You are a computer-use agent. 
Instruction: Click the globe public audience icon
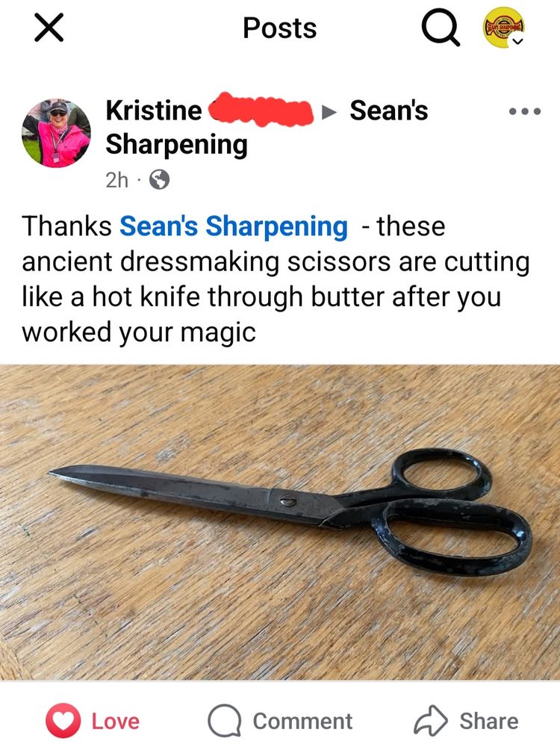point(160,180)
